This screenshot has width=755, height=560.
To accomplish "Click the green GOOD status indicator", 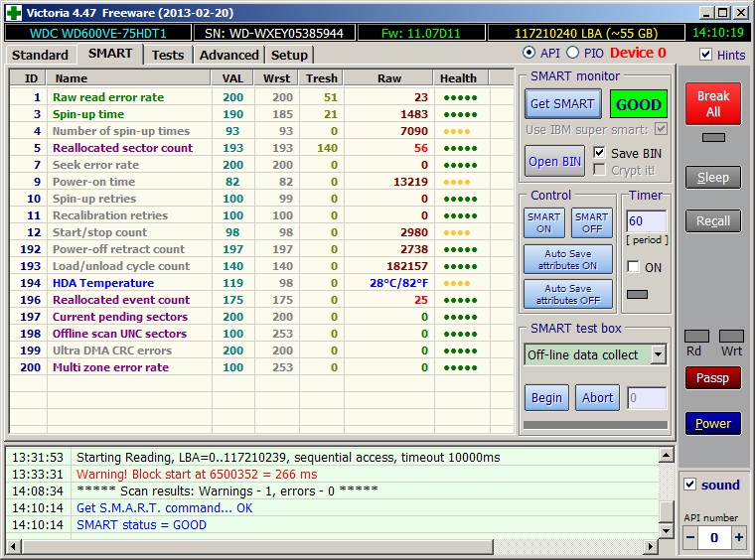I will [639, 104].
